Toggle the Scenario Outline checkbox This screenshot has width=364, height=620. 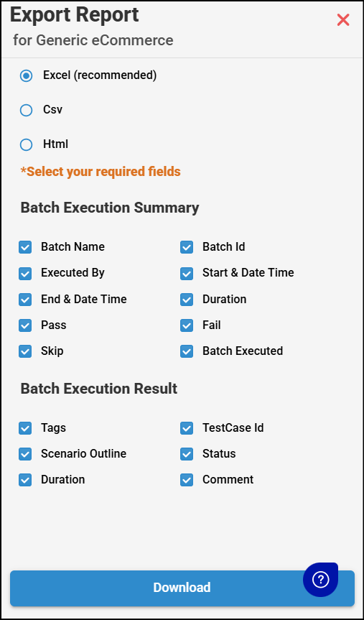[25, 454]
